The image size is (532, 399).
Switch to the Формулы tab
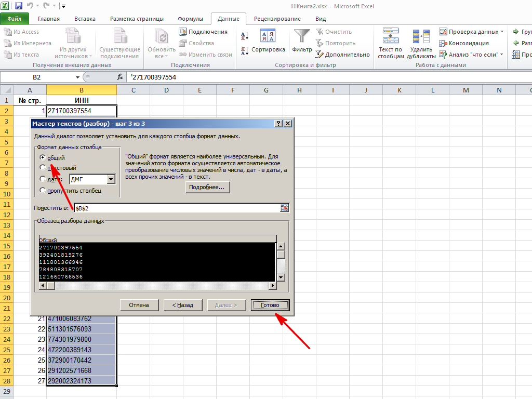coord(190,19)
